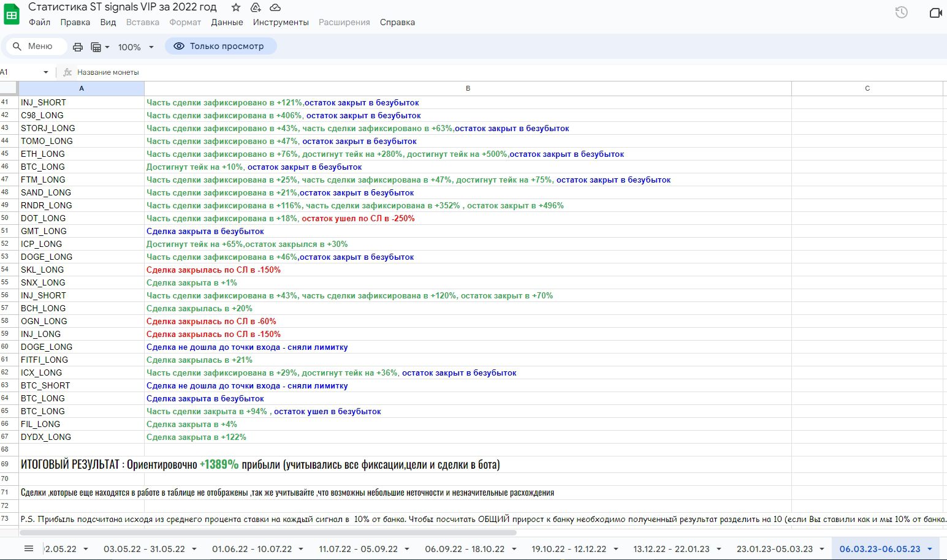
Task: Select cell 'Достигнут тейк на +65%,остаток закрылся в +30%'
Action: pyautogui.click(x=468, y=244)
